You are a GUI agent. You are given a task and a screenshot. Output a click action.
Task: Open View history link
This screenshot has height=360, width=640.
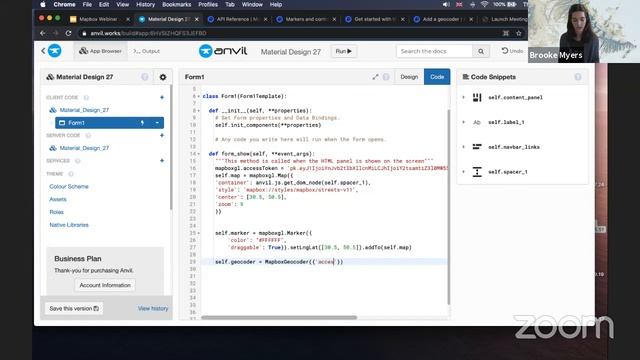pos(153,308)
